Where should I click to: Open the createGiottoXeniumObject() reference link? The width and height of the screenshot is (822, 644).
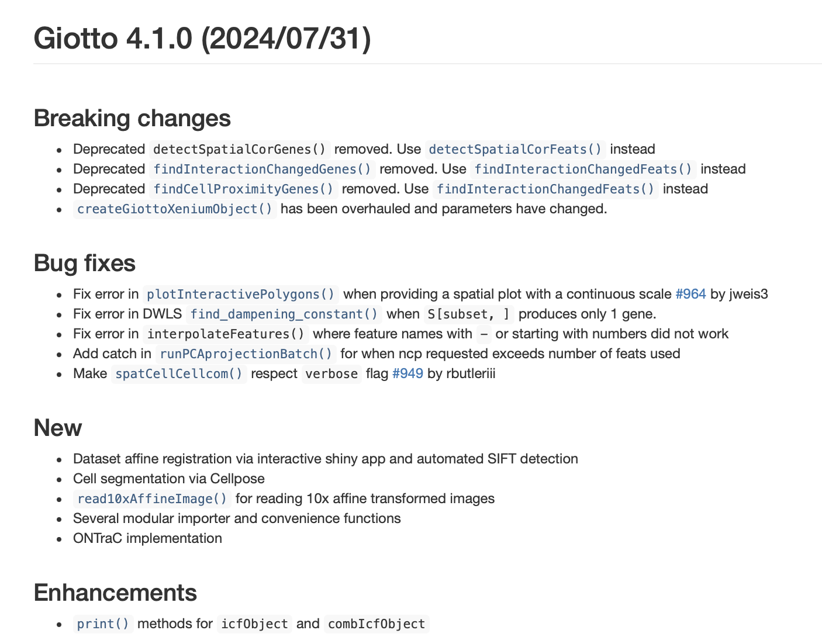(x=175, y=209)
